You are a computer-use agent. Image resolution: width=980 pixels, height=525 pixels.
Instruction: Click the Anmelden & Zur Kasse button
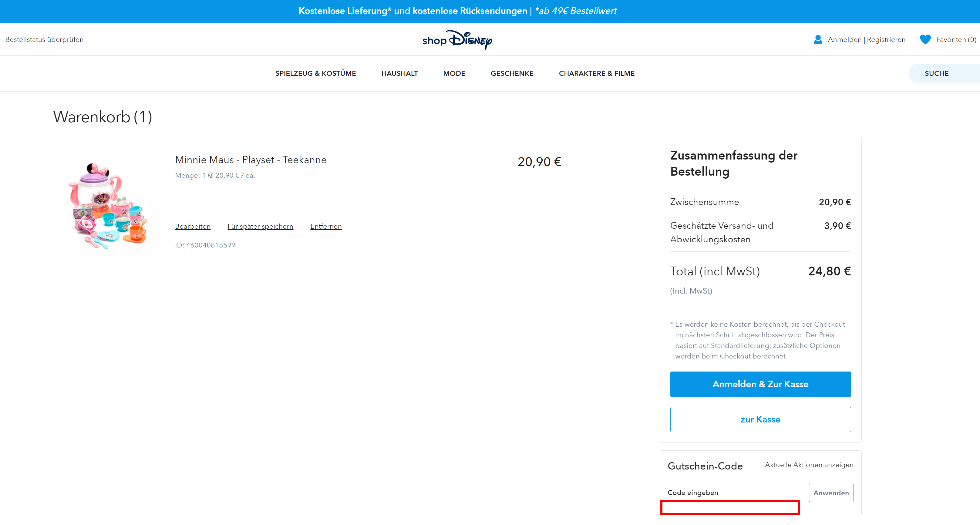[x=760, y=384]
